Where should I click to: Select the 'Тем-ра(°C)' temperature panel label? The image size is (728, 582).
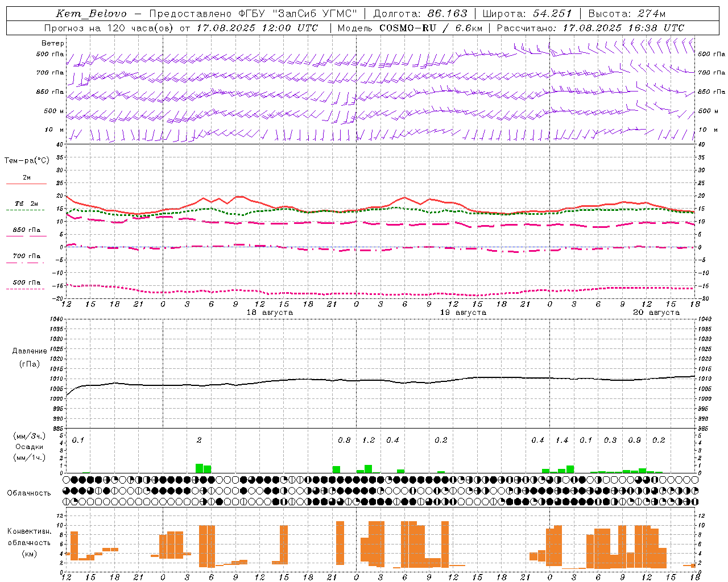27,161
